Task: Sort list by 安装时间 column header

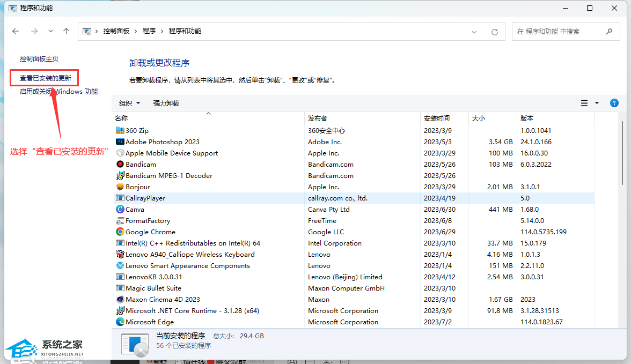Action: [437, 118]
